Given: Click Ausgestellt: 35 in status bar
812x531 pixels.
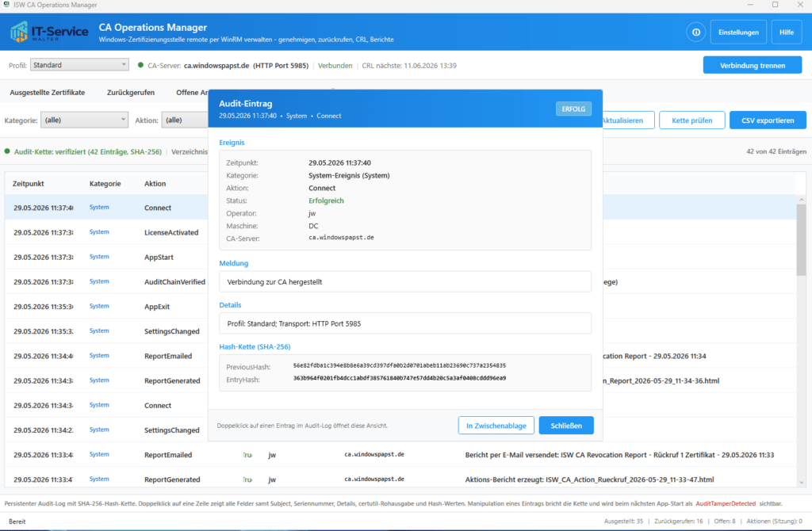Looking at the screenshot, I should (x=623, y=521).
